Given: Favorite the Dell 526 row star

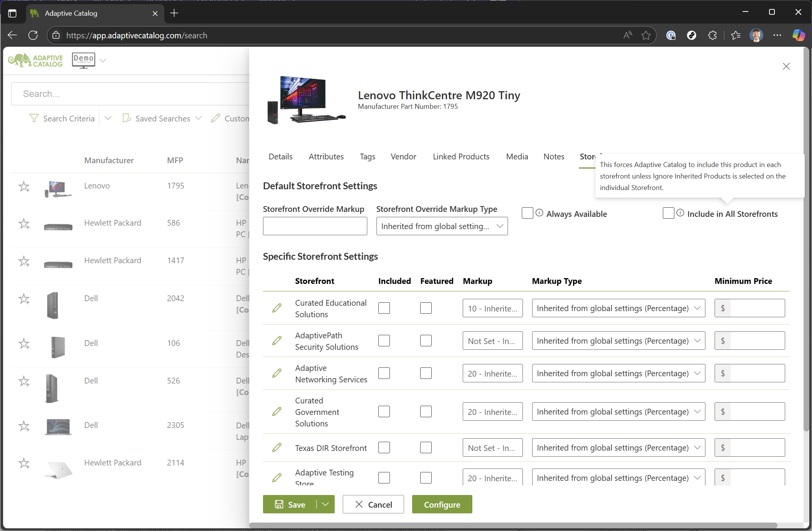Looking at the screenshot, I should pyautogui.click(x=24, y=381).
